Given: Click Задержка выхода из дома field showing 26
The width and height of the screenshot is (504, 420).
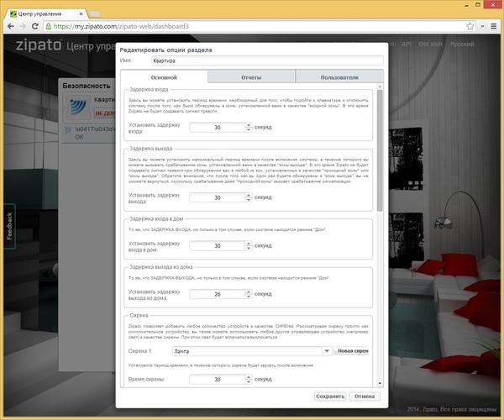Looking at the screenshot, I should pyautogui.click(x=218, y=294).
